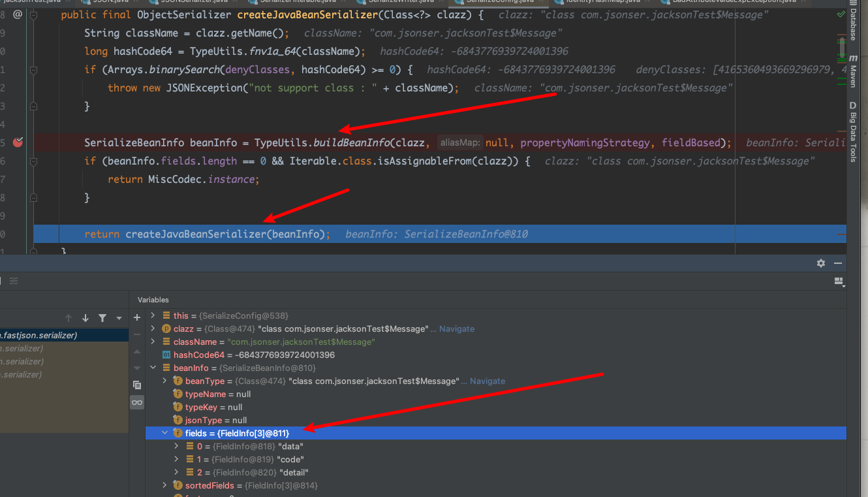Click the Navigate link beside clazz
The image size is (868, 497).
pyautogui.click(x=457, y=329)
